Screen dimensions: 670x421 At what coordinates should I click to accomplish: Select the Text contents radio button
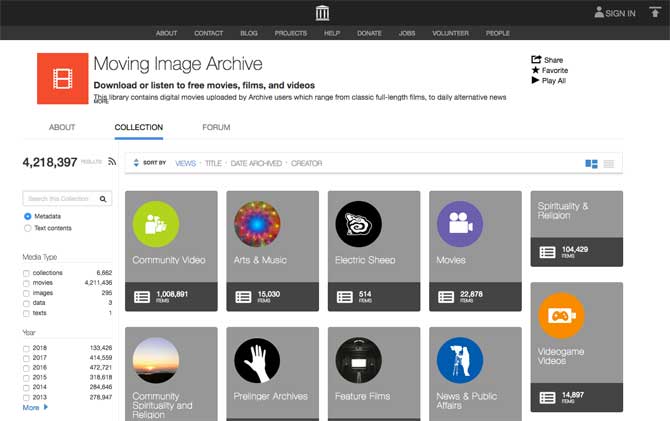tap(28, 228)
